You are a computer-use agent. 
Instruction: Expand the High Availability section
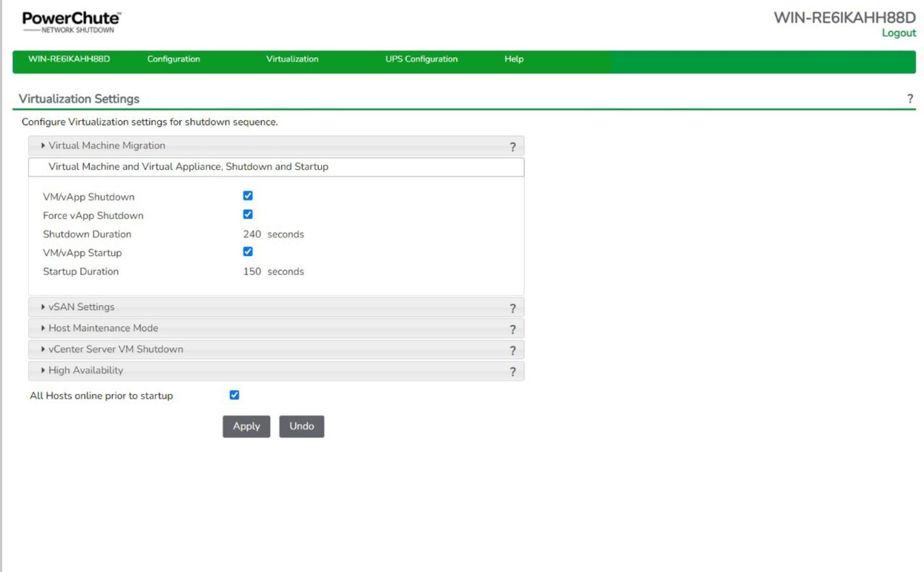(x=85, y=370)
